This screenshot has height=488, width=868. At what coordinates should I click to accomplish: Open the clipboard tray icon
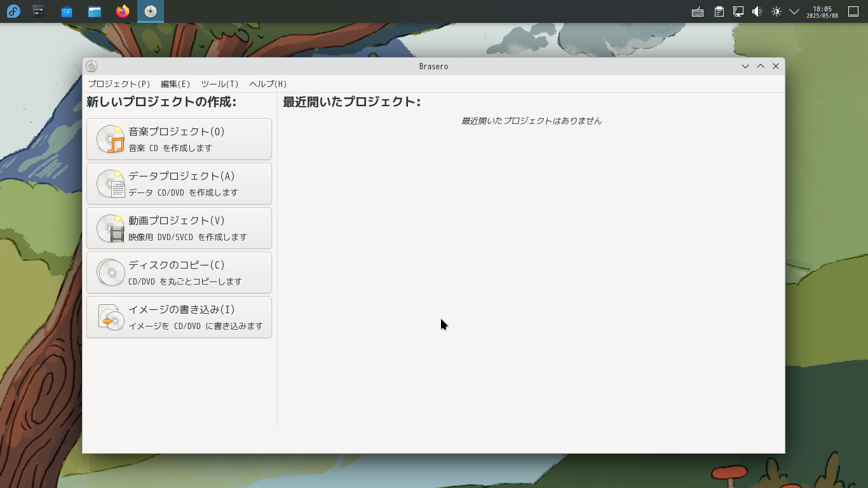719,11
